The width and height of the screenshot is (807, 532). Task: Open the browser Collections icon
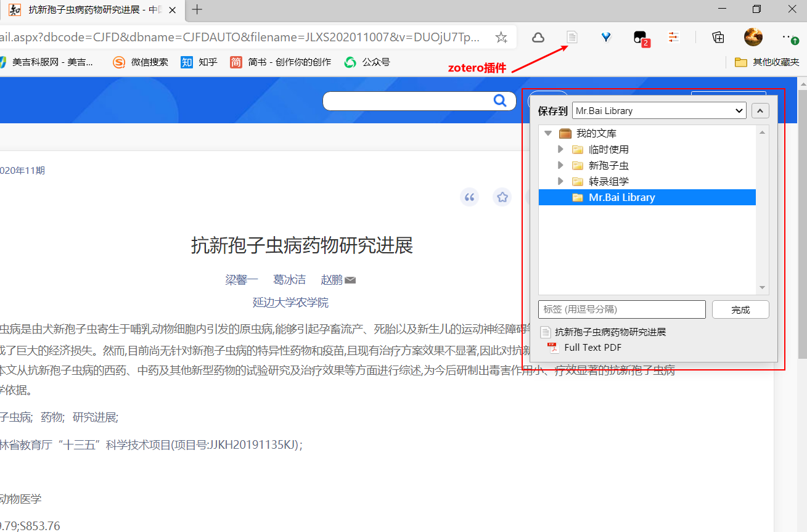(718, 38)
